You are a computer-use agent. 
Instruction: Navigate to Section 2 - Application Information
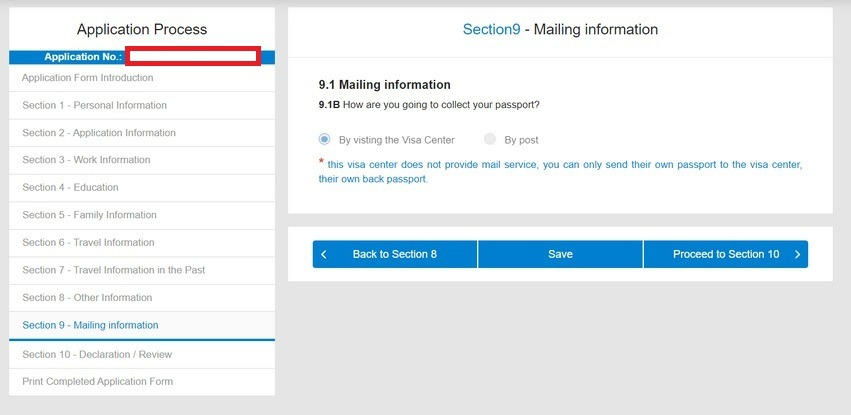pyautogui.click(x=99, y=133)
